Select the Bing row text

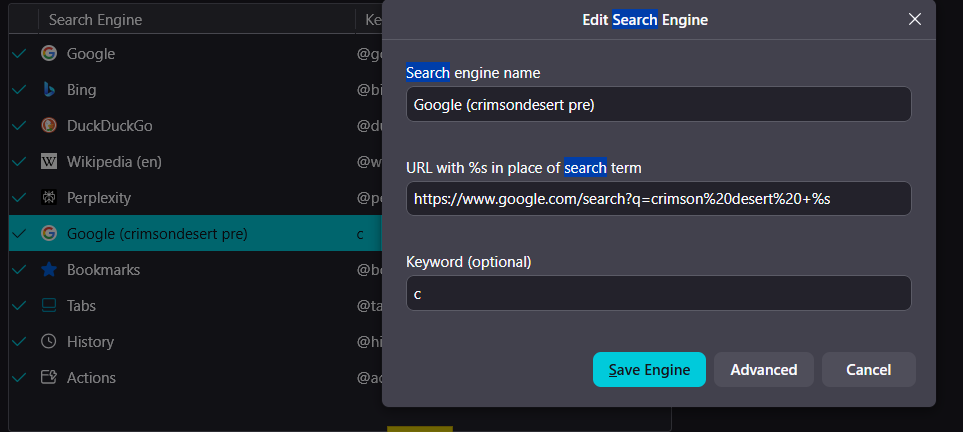pos(82,90)
